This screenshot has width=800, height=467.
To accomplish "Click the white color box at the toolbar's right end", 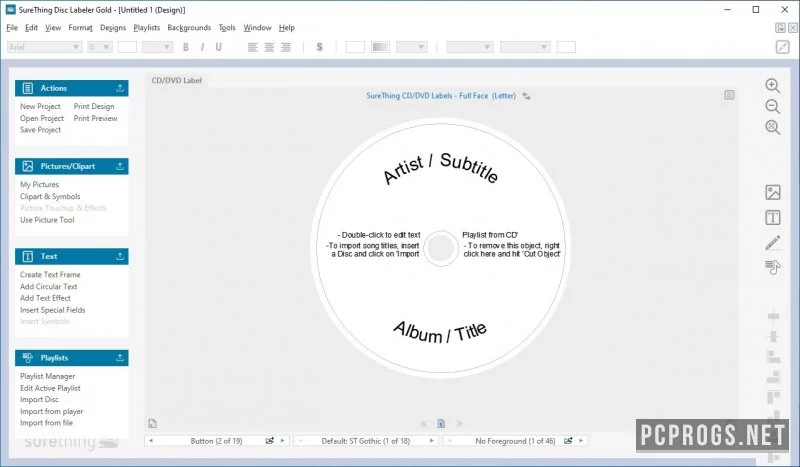I will [566, 47].
